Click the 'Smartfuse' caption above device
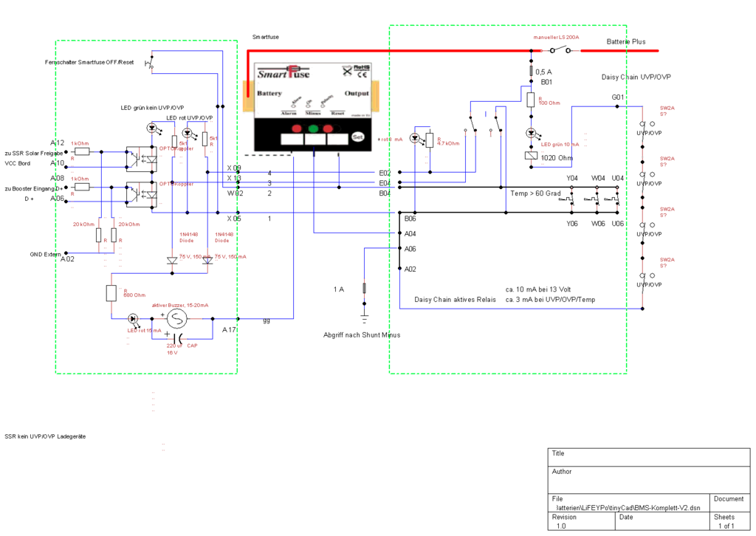The width and height of the screenshot is (756, 536). pyautogui.click(x=266, y=37)
